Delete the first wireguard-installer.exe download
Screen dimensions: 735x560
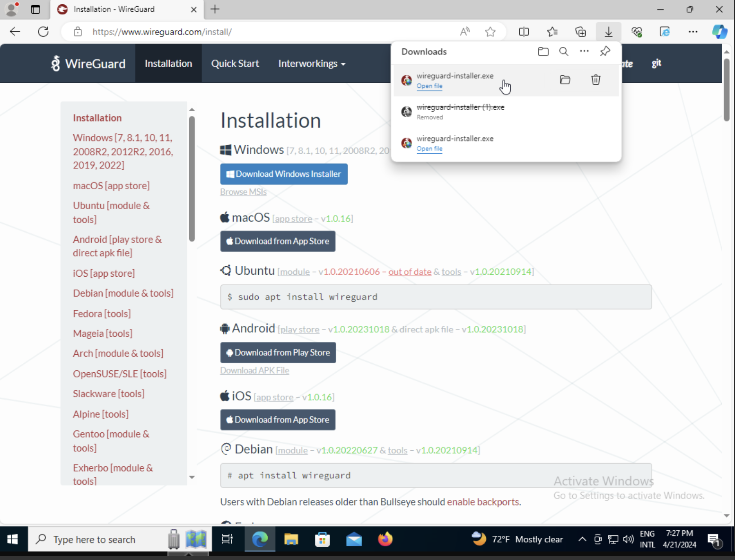(595, 80)
